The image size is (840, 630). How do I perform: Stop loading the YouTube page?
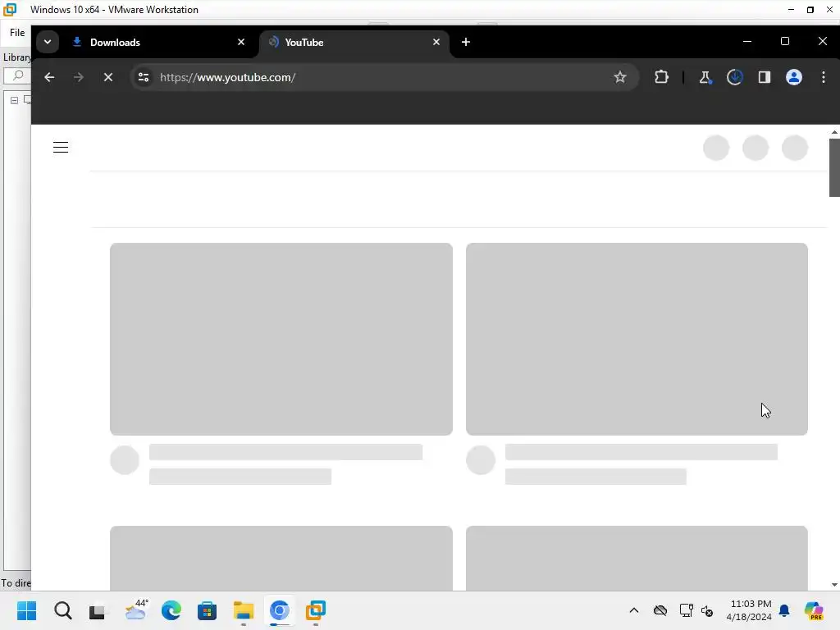pos(108,77)
